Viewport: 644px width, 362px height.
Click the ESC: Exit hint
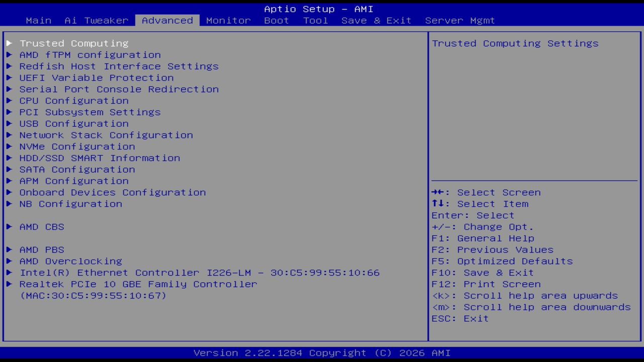pyautogui.click(x=460, y=319)
